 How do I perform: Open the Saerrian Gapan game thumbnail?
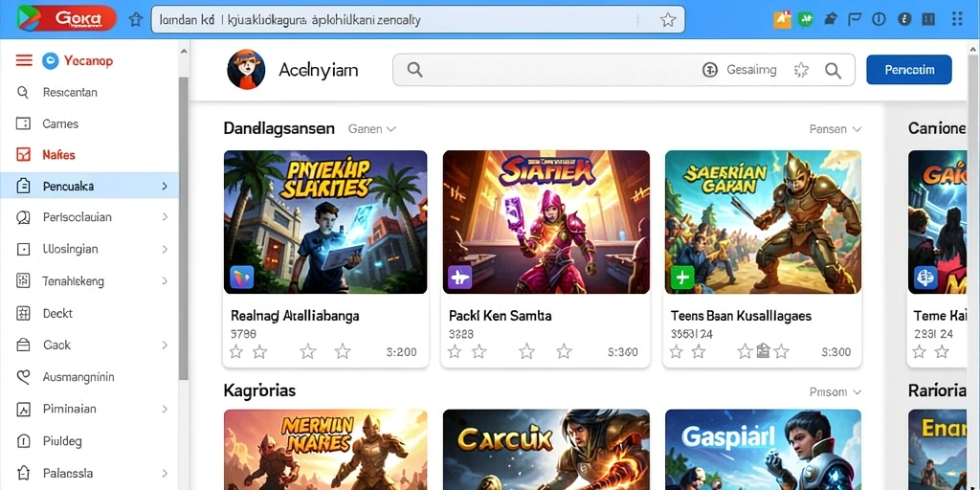[763, 222]
